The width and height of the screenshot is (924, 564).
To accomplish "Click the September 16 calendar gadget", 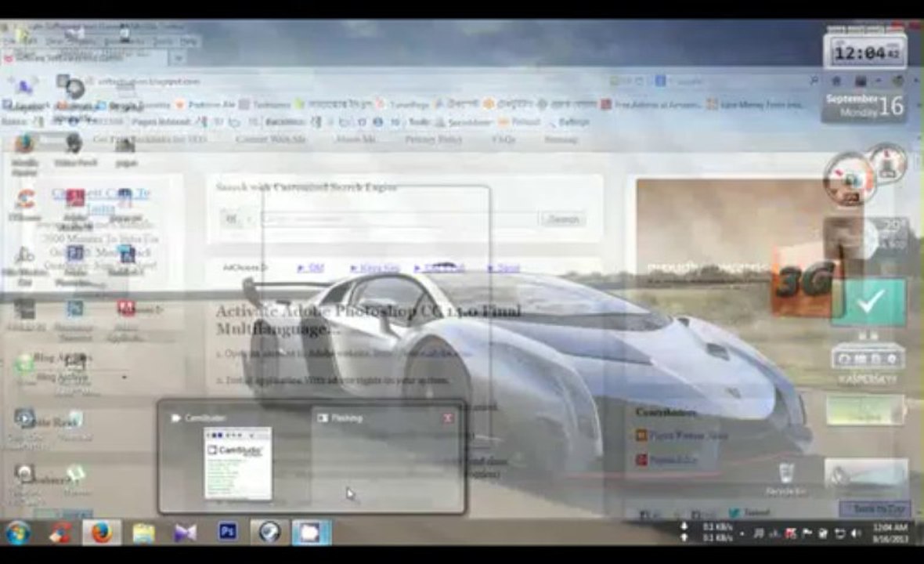I will [865, 106].
